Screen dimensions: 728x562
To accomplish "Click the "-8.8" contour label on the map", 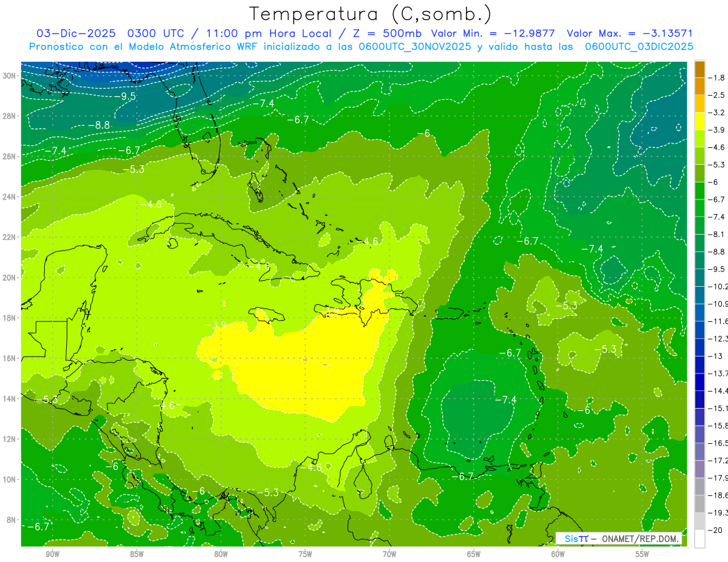I will point(99,125).
